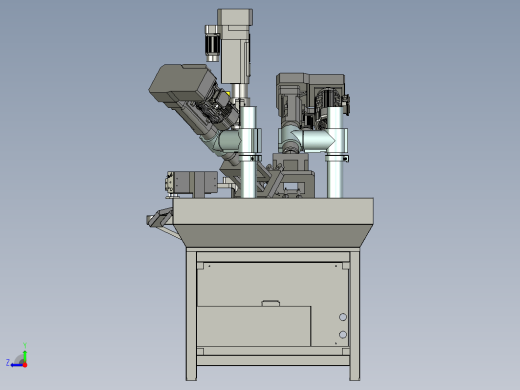Select the table's flat top slab
The width and height of the screenshot is (520, 390).
tap(273, 211)
